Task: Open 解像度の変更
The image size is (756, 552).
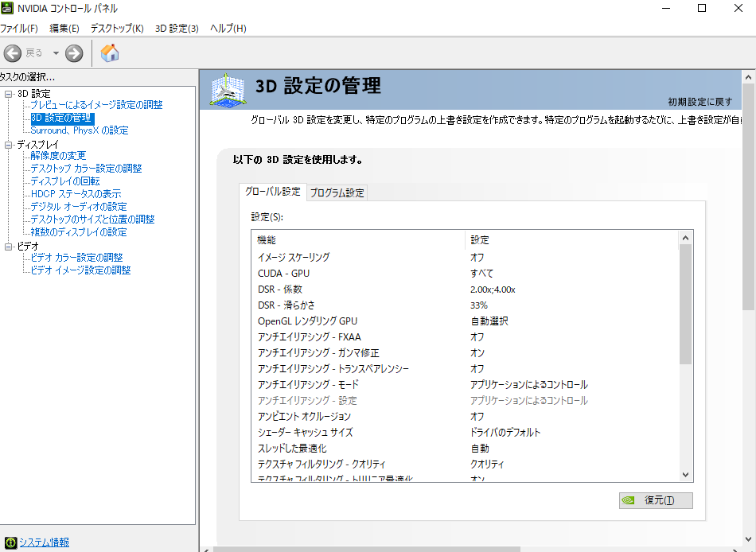Action: pyautogui.click(x=58, y=156)
